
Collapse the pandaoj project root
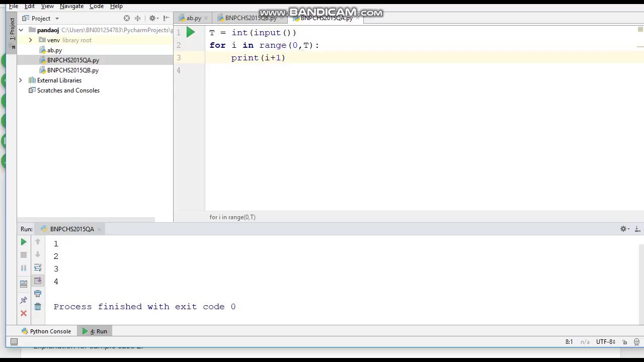pyautogui.click(x=21, y=30)
